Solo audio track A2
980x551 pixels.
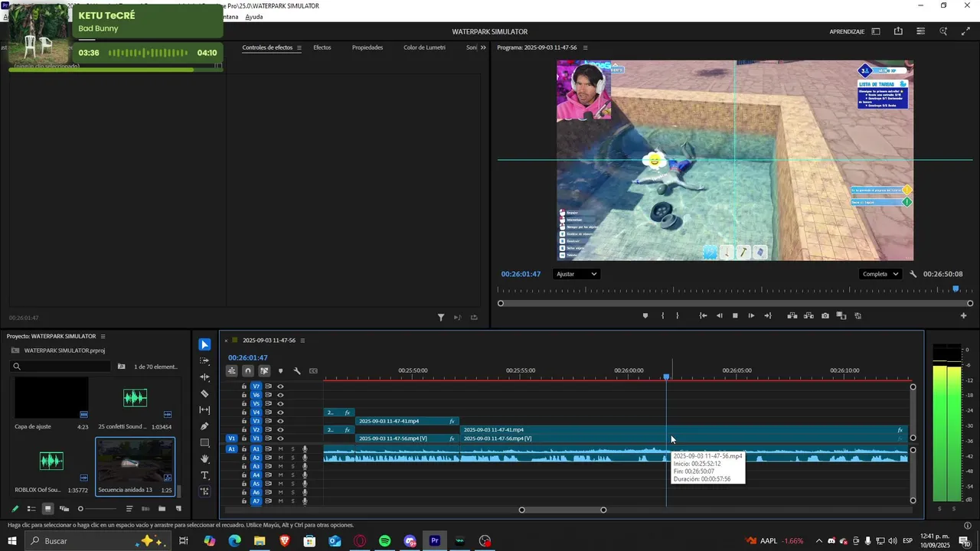292,458
